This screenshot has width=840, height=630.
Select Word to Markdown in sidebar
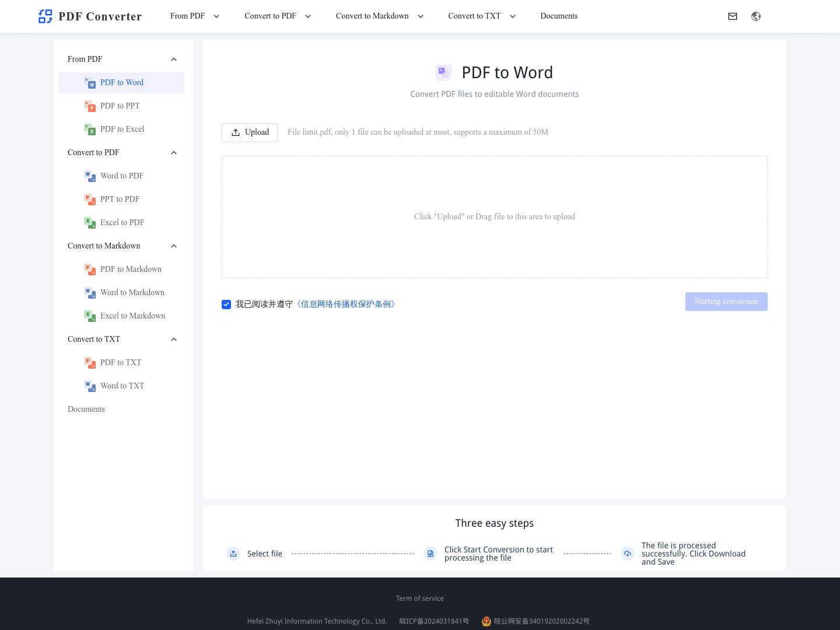[121, 293]
